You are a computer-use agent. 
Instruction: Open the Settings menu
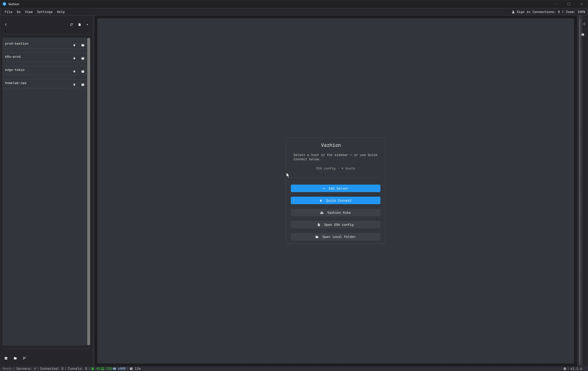coord(45,12)
